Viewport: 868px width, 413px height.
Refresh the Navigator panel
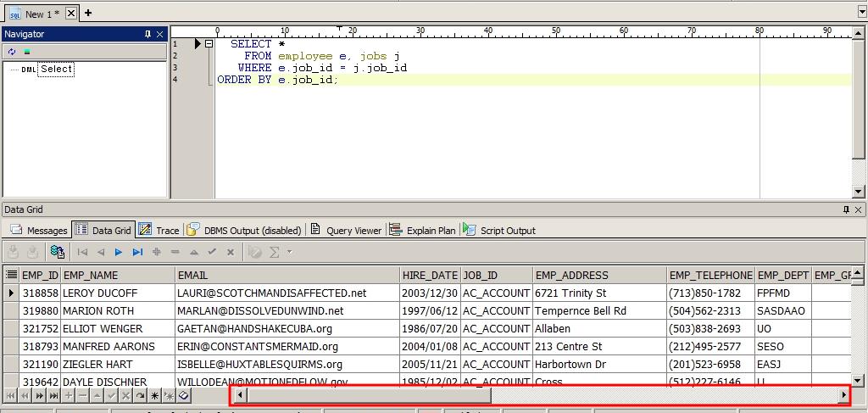[x=12, y=52]
